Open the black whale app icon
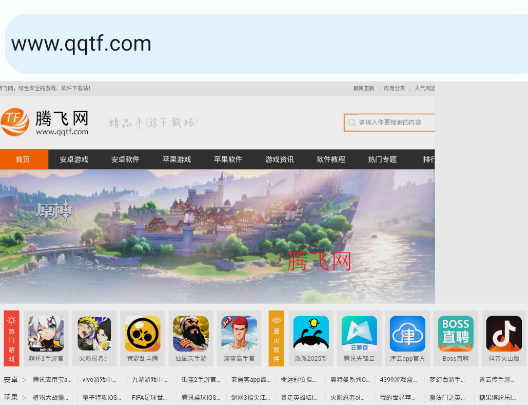528x405 pixels. (x=311, y=334)
